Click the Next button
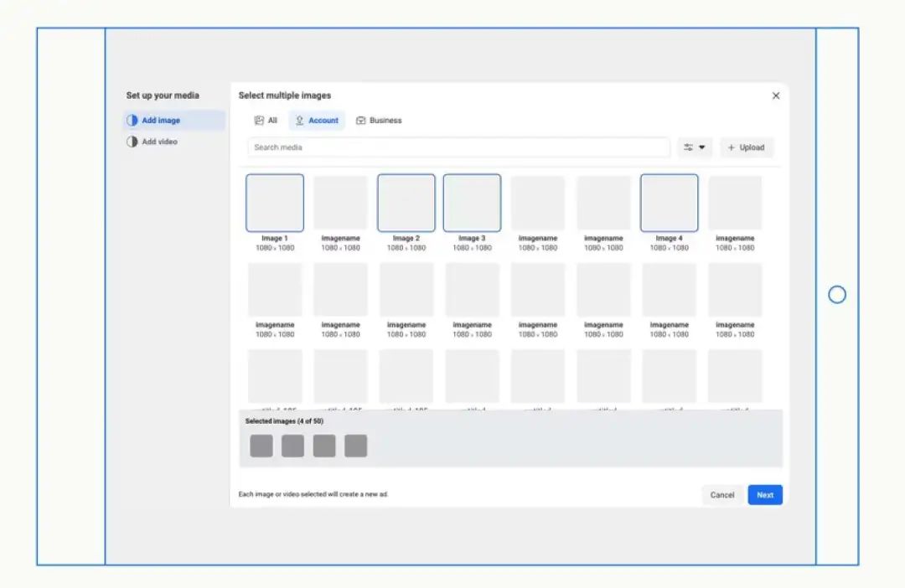The width and height of the screenshot is (905, 588). (765, 494)
